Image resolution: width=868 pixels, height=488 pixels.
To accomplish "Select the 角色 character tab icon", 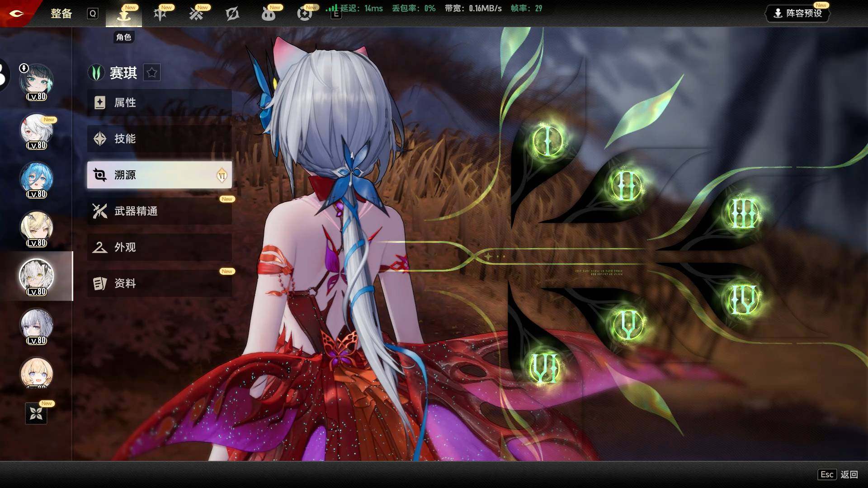I will click(x=124, y=14).
